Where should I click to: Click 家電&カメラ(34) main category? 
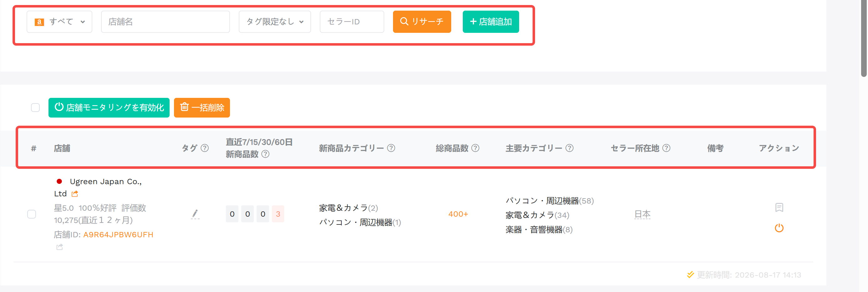click(x=537, y=215)
